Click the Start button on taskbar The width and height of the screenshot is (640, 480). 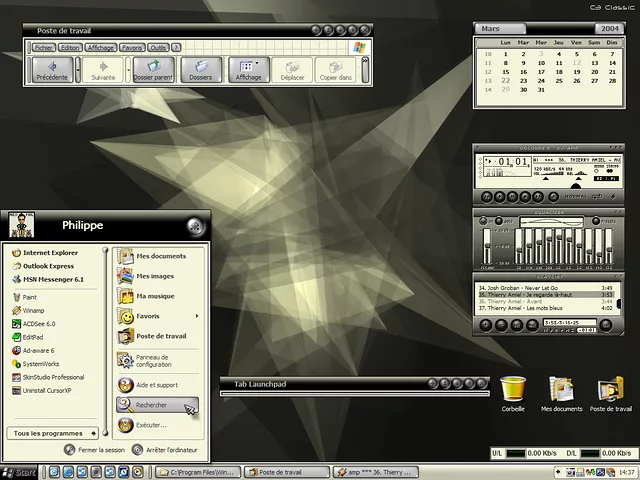click(20, 472)
